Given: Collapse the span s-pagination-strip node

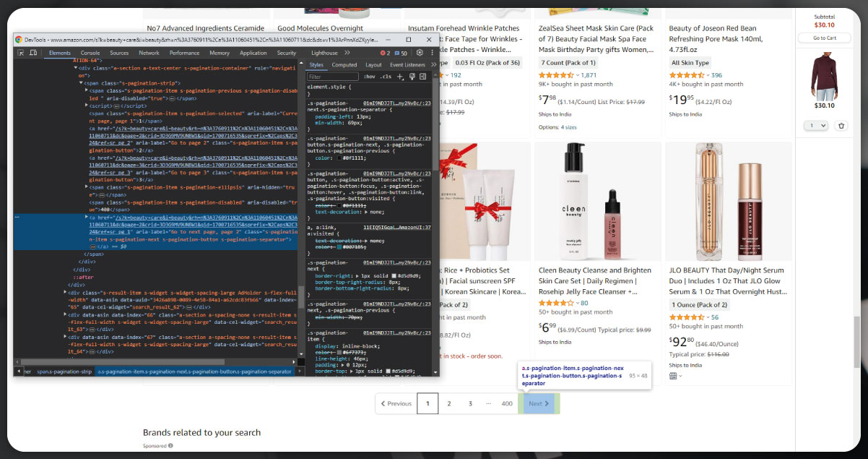Looking at the screenshot, I should click(82, 83).
